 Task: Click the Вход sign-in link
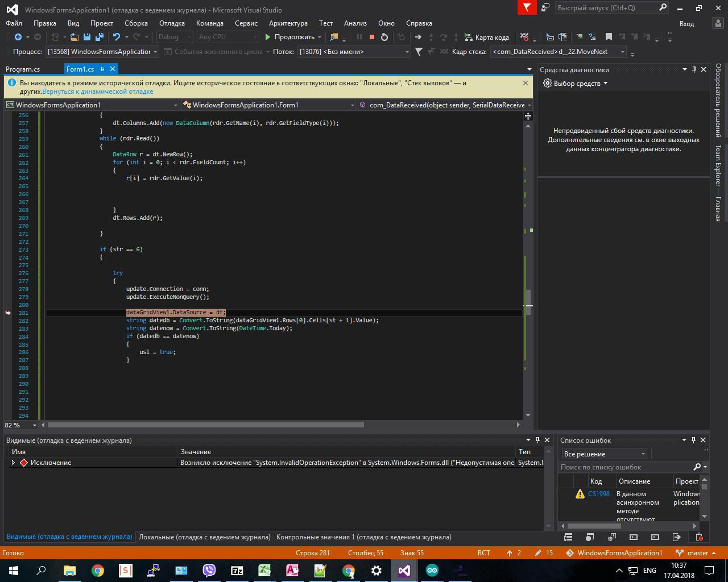[687, 24]
